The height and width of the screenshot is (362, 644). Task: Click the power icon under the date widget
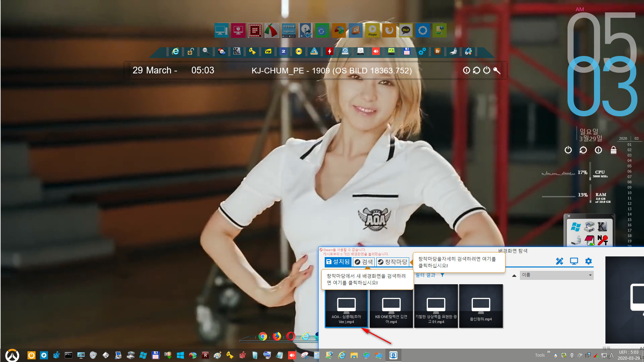[568, 150]
